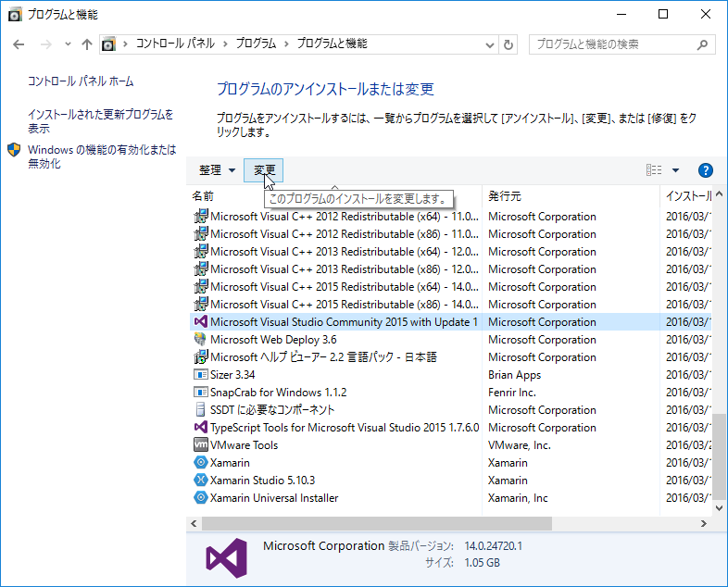728x587 pixels.
Task: Click large Visual Studio logo in details pane
Action: [x=227, y=558]
